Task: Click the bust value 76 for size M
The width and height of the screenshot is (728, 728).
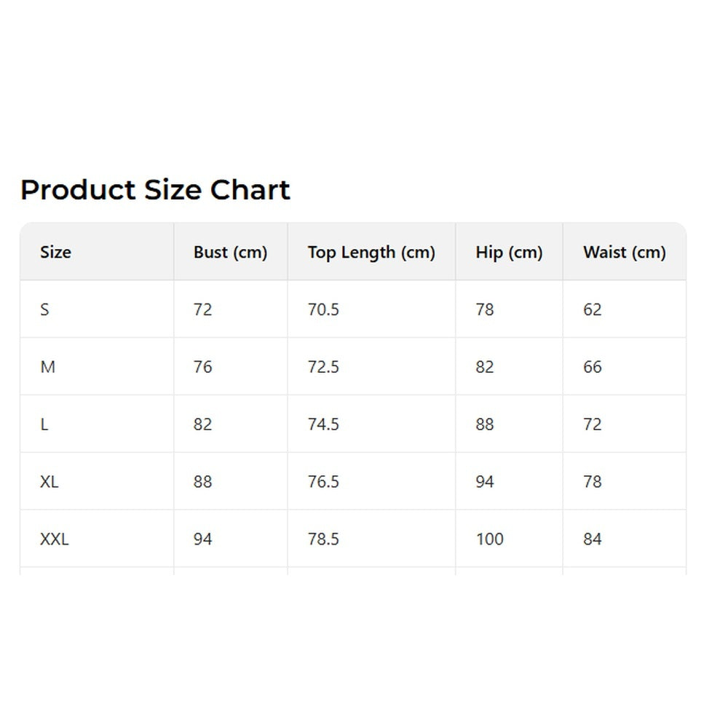Action: [x=203, y=367]
